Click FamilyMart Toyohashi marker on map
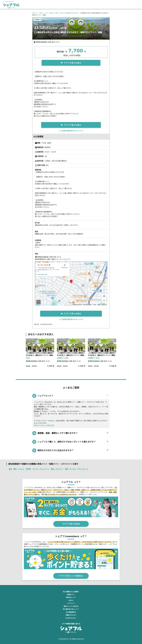Image resolution: width=142 pixels, height=644 pixels. [52, 298]
